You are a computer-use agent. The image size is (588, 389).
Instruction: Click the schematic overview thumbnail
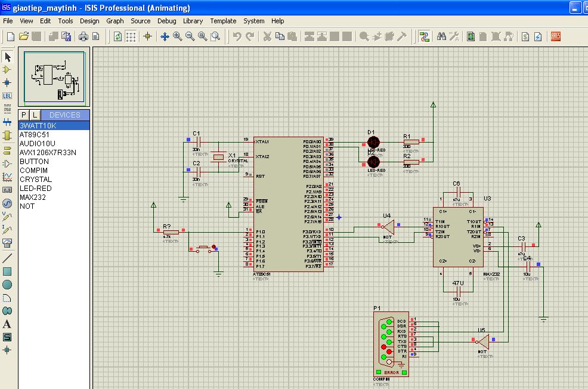click(55, 78)
